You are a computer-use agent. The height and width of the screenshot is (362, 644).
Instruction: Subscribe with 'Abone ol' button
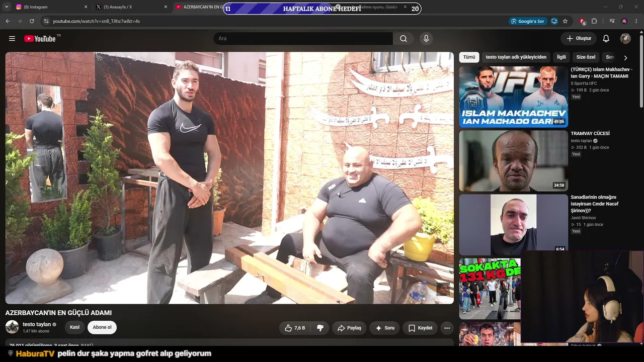(x=102, y=327)
